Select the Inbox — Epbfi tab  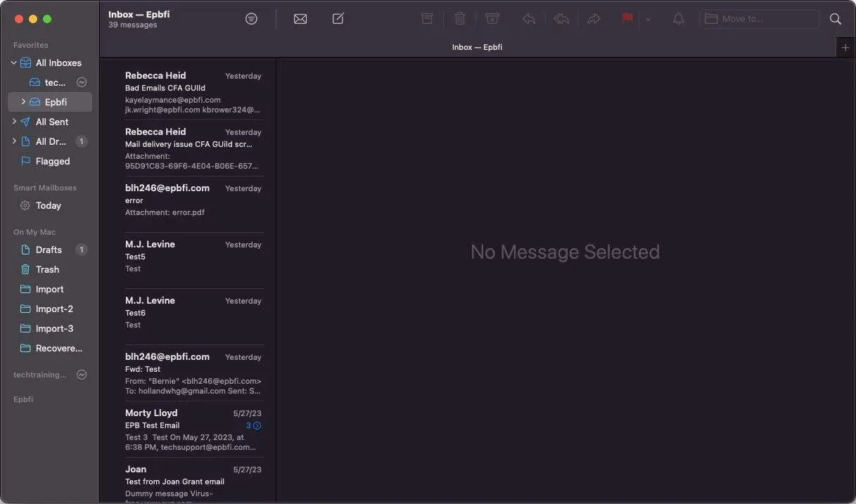(477, 47)
